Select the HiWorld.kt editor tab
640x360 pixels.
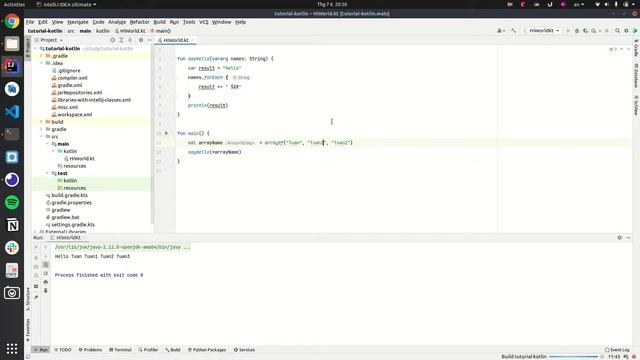click(x=176, y=40)
